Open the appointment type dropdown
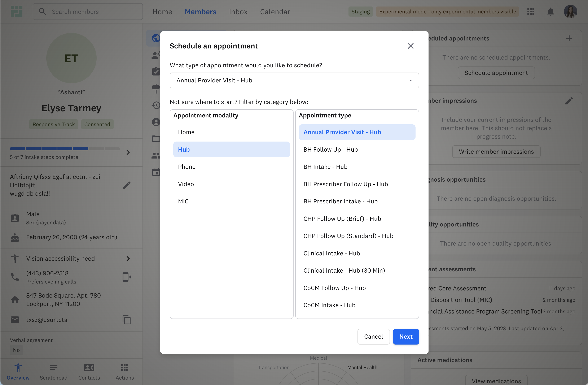588x385 pixels. point(294,80)
